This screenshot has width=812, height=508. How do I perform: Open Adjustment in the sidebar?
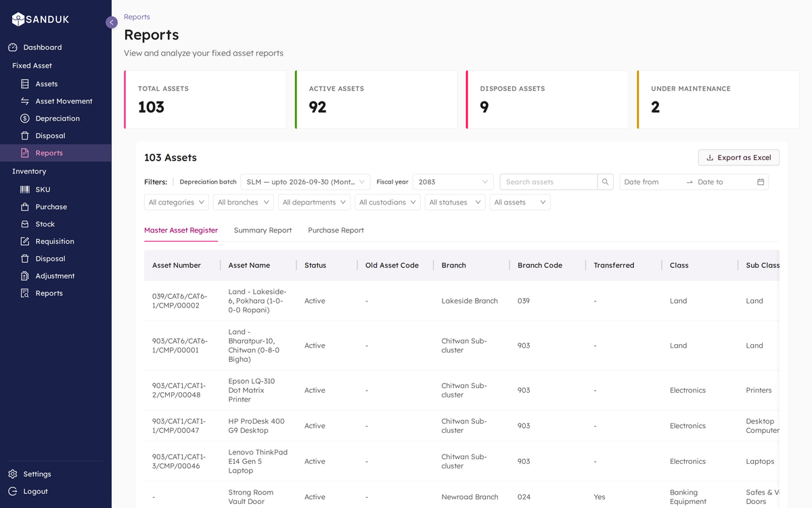55,276
